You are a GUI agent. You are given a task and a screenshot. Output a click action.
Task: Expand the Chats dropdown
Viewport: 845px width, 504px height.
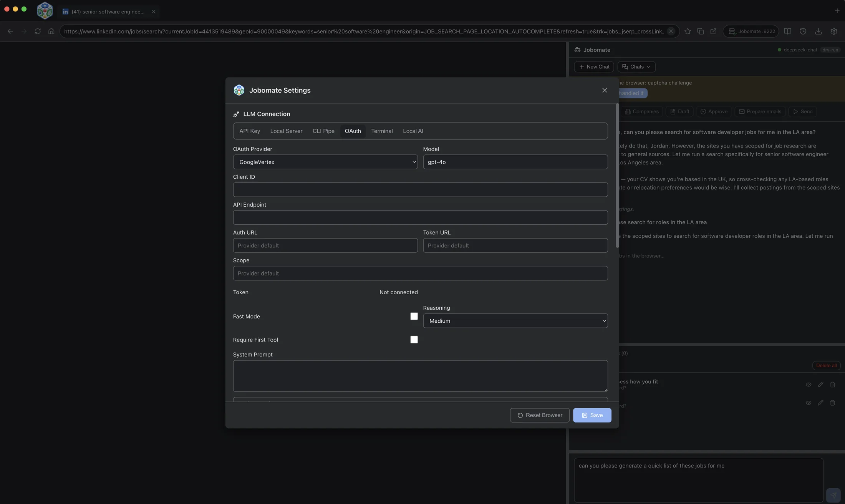[636, 67]
